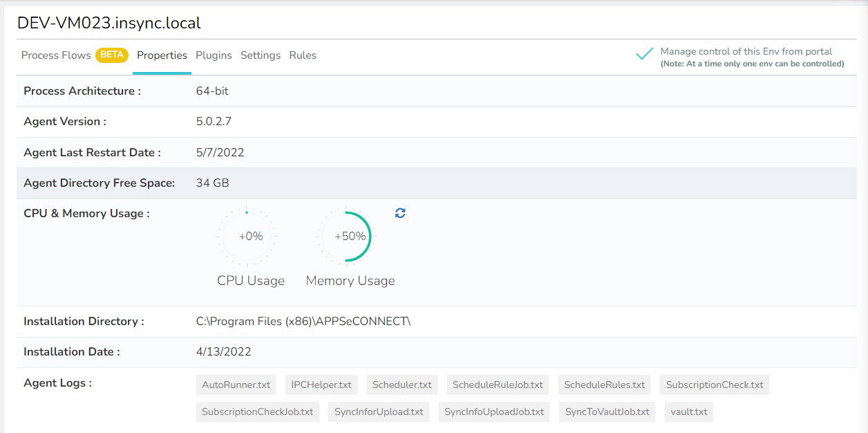Open SubscriptionCheck.txt log
Viewport: 868px width, 433px height.
pos(714,385)
